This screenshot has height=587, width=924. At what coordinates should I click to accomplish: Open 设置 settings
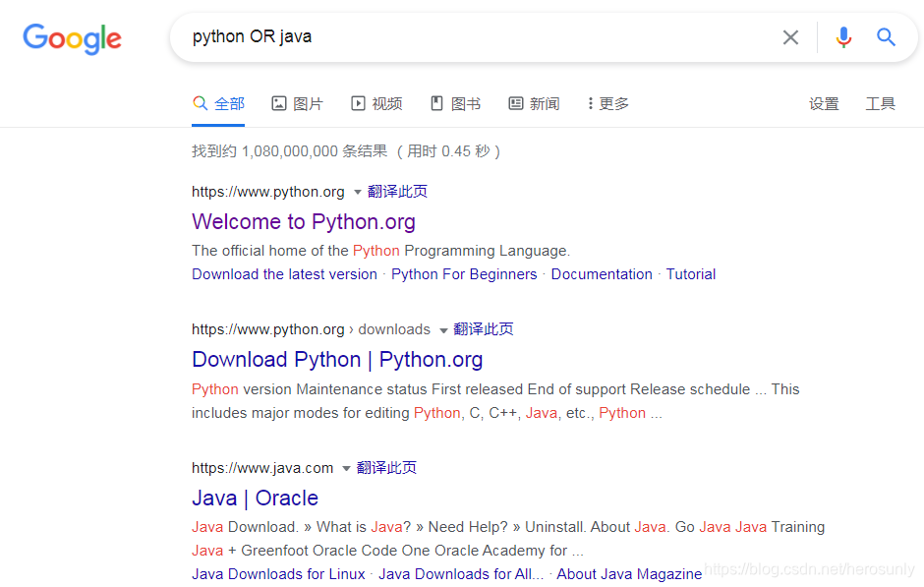(x=823, y=104)
